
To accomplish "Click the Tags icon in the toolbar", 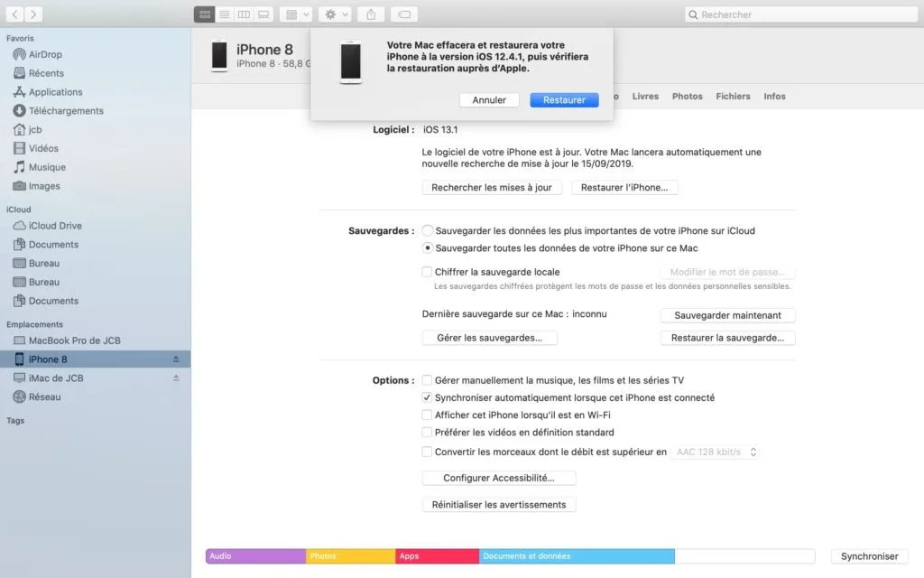I will [x=402, y=14].
